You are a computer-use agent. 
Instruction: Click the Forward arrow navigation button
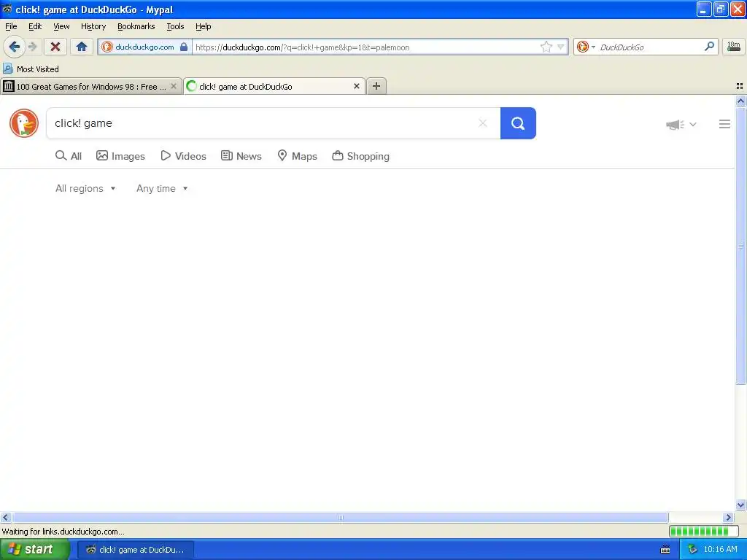point(32,47)
